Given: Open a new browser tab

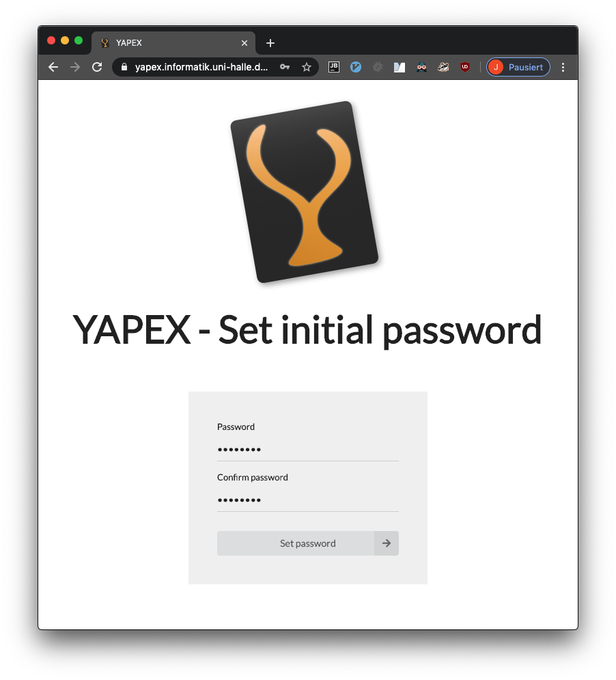Looking at the screenshot, I should (x=270, y=43).
